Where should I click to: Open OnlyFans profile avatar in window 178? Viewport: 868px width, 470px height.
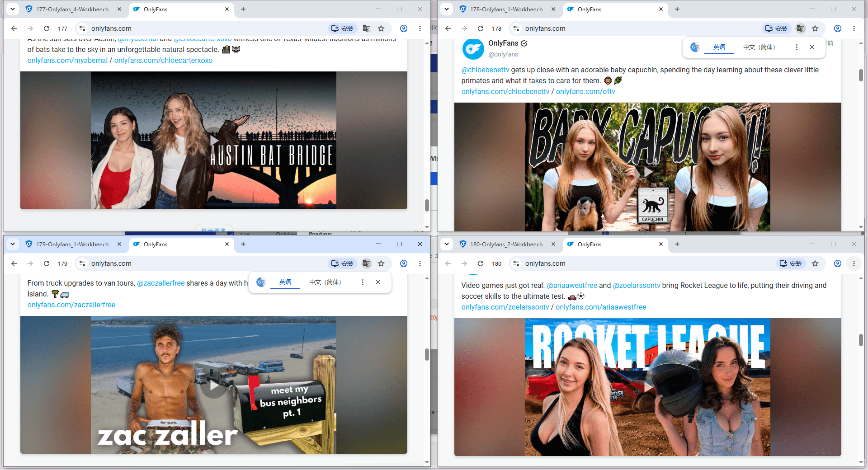point(473,49)
